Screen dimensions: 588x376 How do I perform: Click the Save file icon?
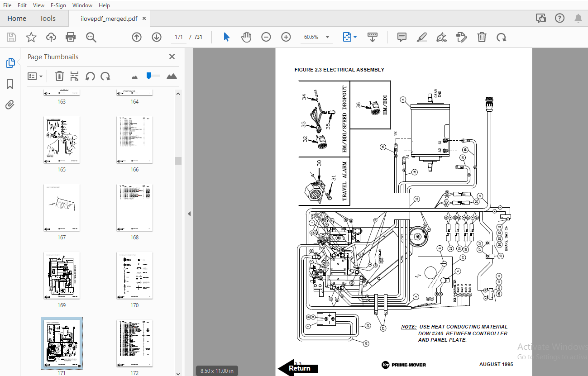pyautogui.click(x=11, y=37)
